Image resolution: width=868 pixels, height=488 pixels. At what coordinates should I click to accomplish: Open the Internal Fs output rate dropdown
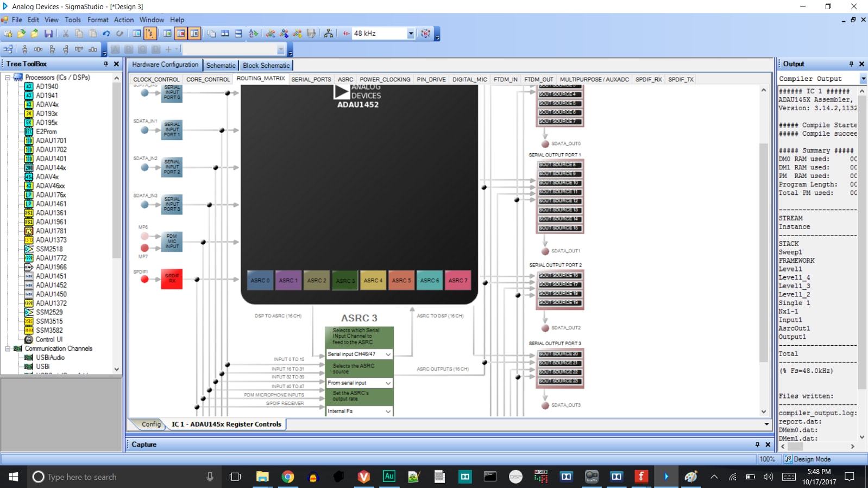coord(388,411)
